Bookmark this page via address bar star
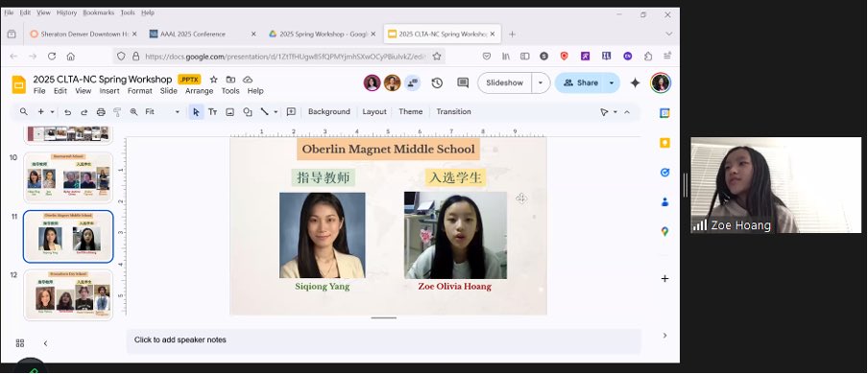 pos(437,57)
